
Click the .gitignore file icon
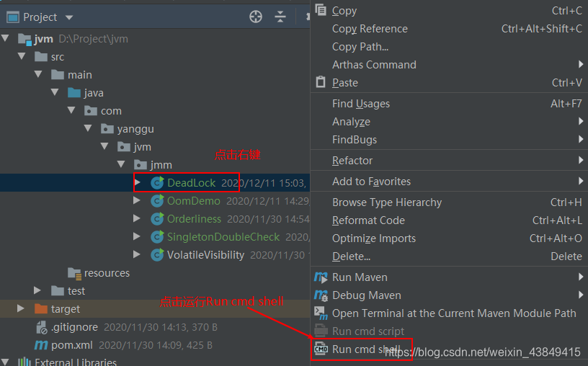tap(41, 327)
